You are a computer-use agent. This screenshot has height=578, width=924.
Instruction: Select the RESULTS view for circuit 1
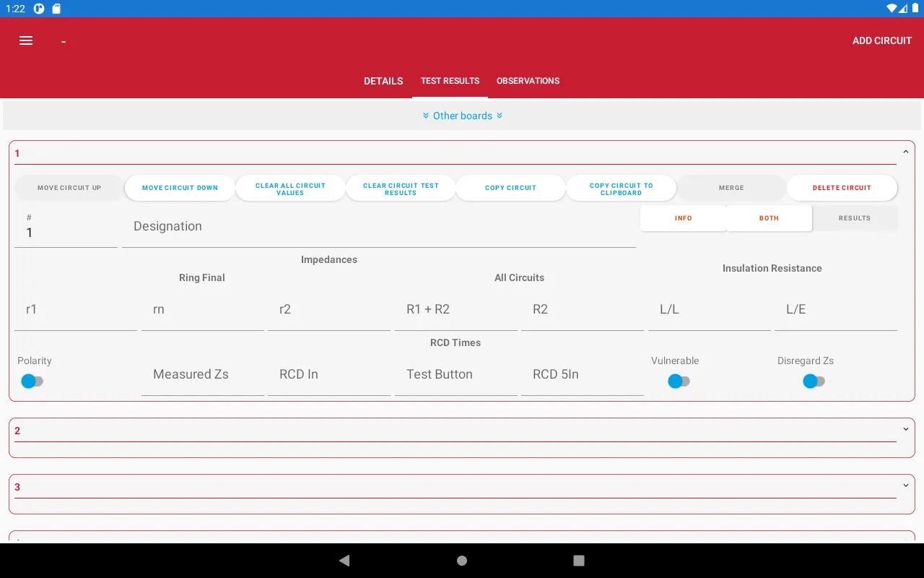855,217
